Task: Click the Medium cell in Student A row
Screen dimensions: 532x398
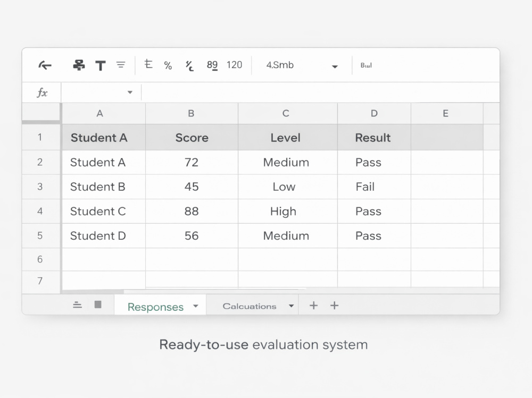Action: [288, 163]
